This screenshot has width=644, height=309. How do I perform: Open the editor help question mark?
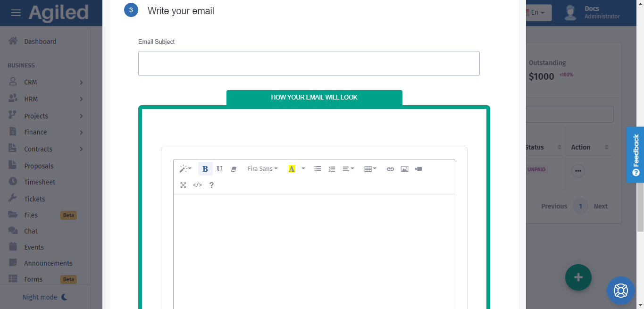pyautogui.click(x=211, y=185)
